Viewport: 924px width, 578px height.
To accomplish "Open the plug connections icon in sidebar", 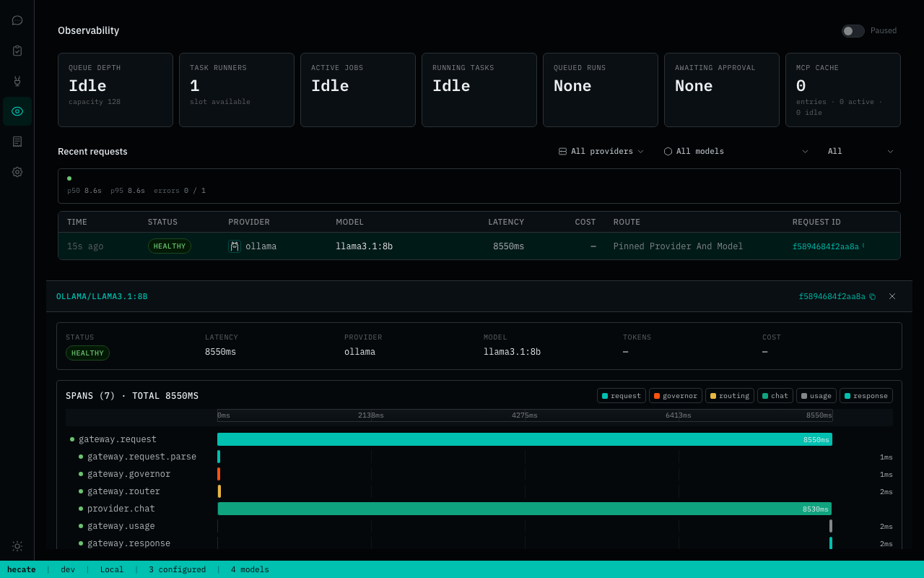I will tap(17, 81).
